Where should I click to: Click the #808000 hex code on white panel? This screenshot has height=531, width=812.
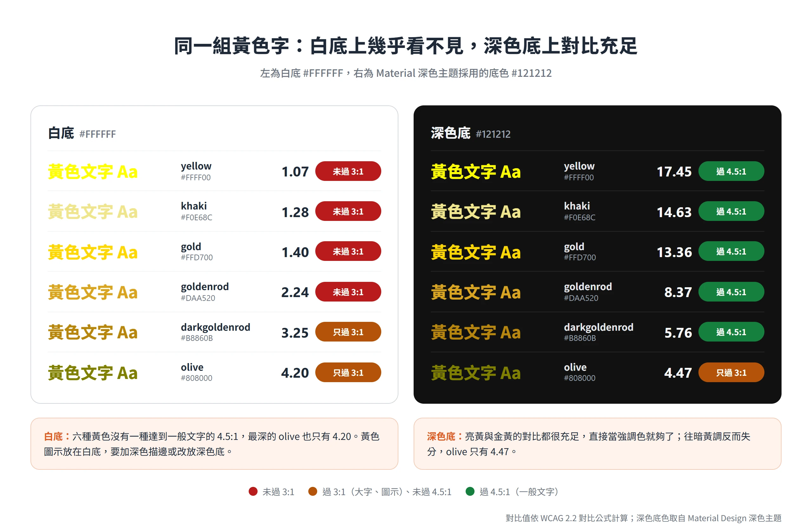tap(197, 378)
